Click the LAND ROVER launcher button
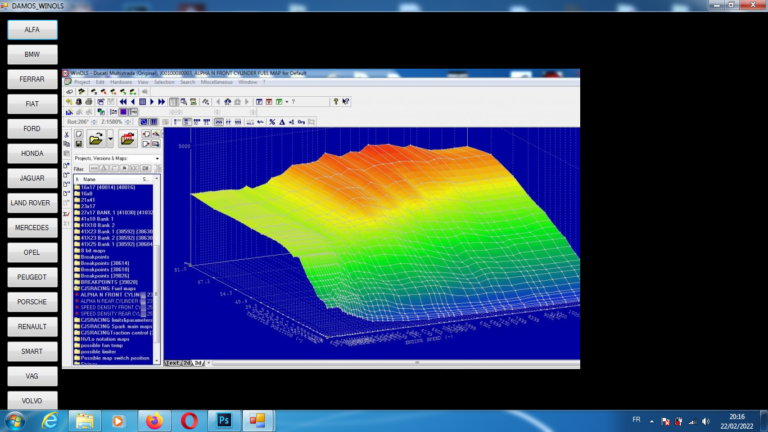 coord(32,203)
